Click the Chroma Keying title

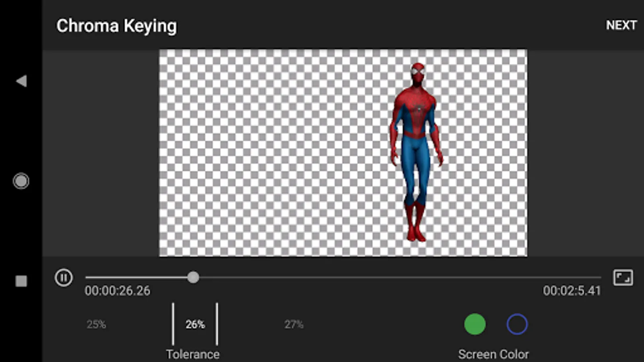[116, 26]
